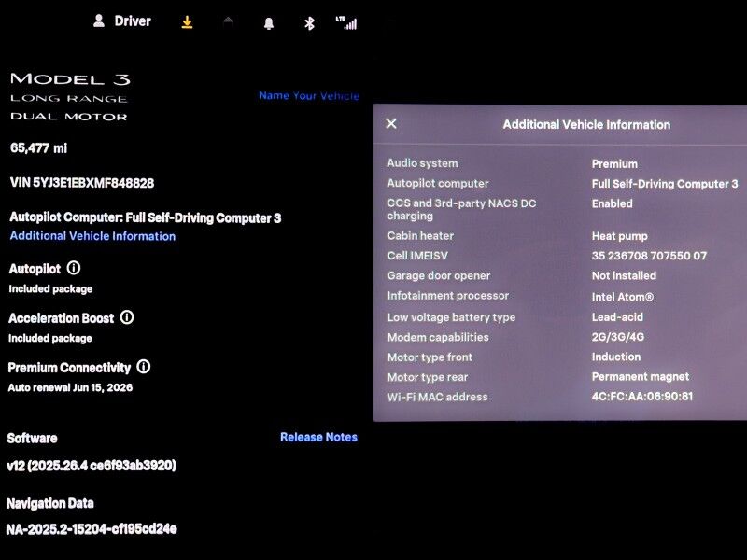Image resolution: width=747 pixels, height=560 pixels.
Task: Tap the Navigation Data heading
Action: coord(50,503)
